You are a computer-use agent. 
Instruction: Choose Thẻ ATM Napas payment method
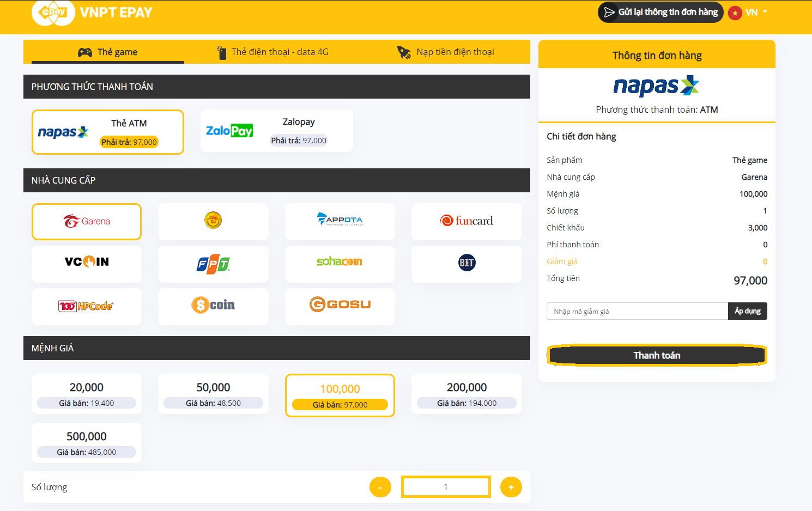[x=108, y=132]
